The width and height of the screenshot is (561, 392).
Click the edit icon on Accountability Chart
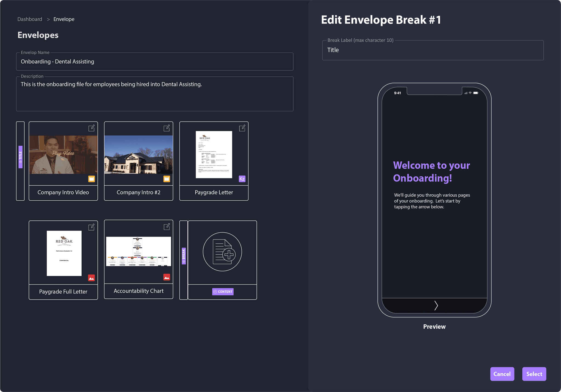[x=166, y=227]
